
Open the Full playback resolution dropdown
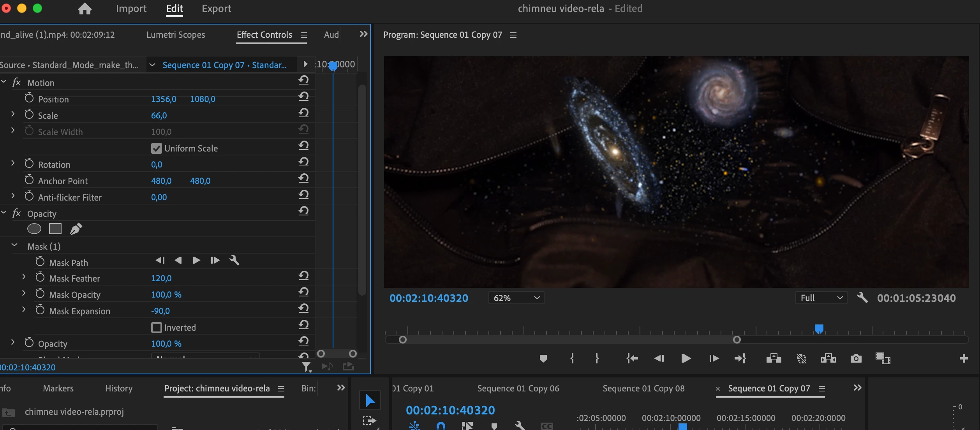(x=821, y=298)
